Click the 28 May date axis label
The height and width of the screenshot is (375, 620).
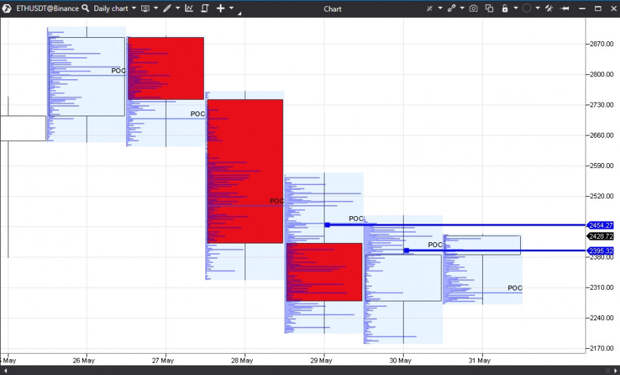(242, 360)
